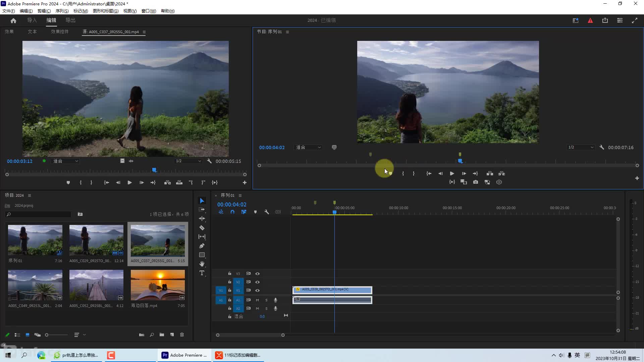Switch to 效果控件 tab

[x=60, y=32]
